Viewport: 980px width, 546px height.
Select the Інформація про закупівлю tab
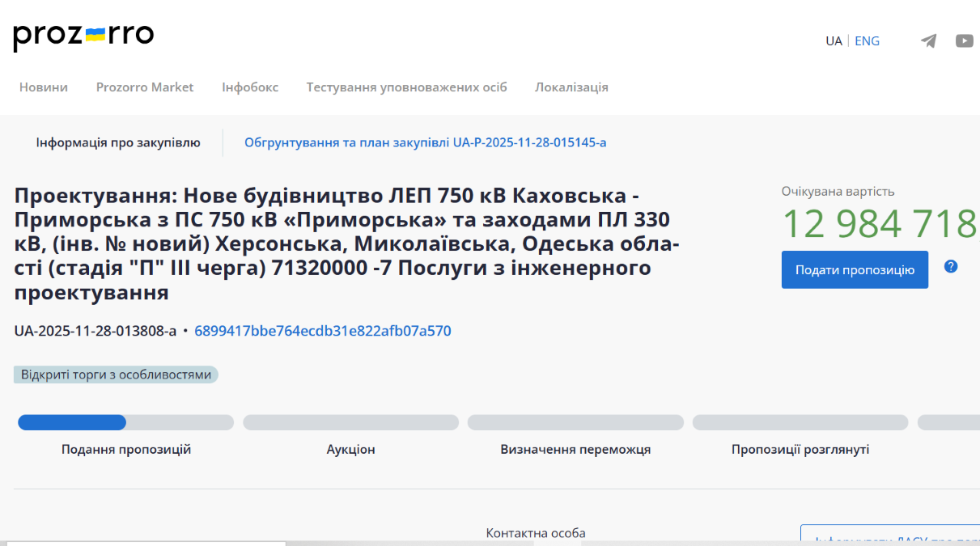click(118, 142)
